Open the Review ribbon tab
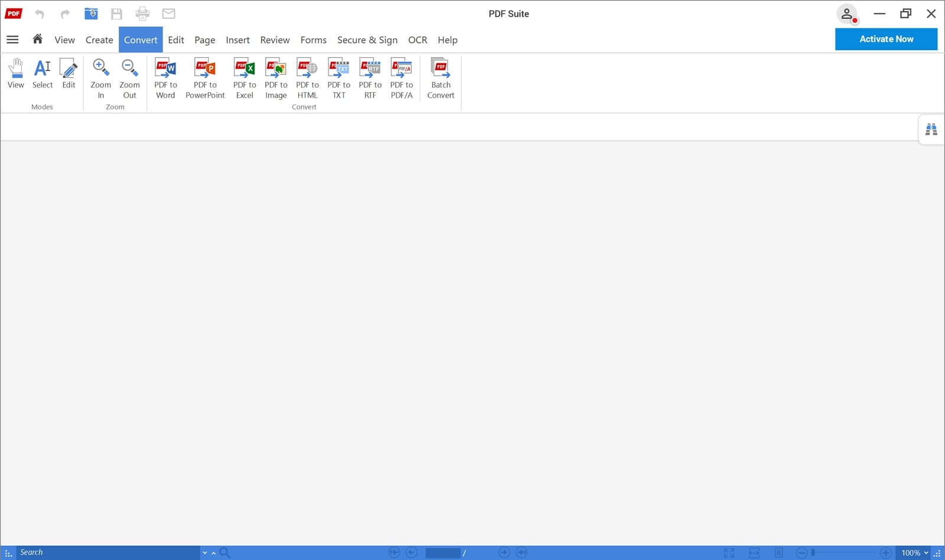The width and height of the screenshot is (945, 560). 275,40
